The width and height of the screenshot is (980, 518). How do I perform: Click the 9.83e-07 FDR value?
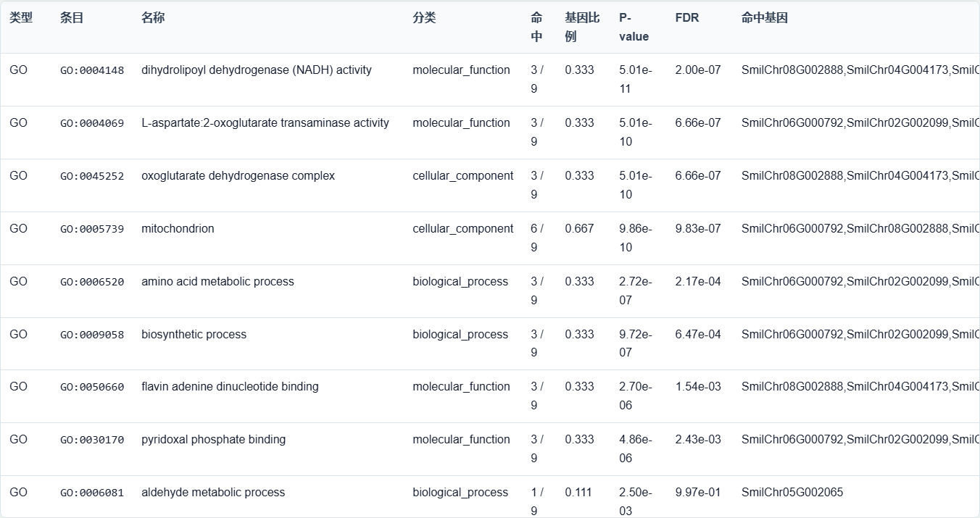[698, 229]
